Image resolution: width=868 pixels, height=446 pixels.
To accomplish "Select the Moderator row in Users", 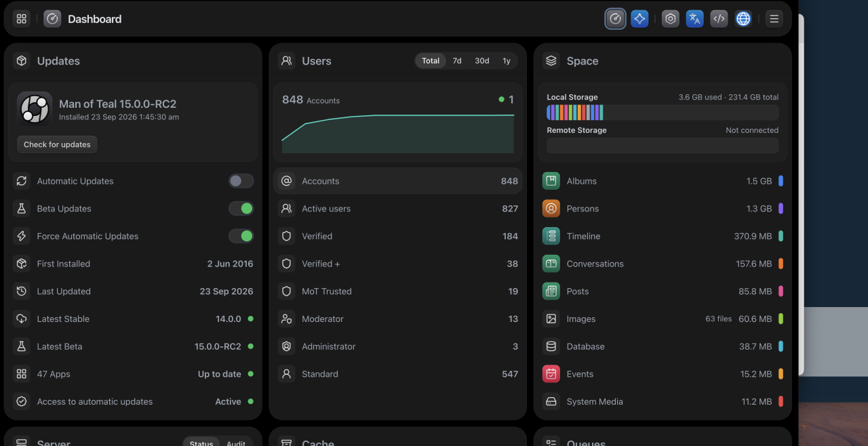I will (x=398, y=319).
